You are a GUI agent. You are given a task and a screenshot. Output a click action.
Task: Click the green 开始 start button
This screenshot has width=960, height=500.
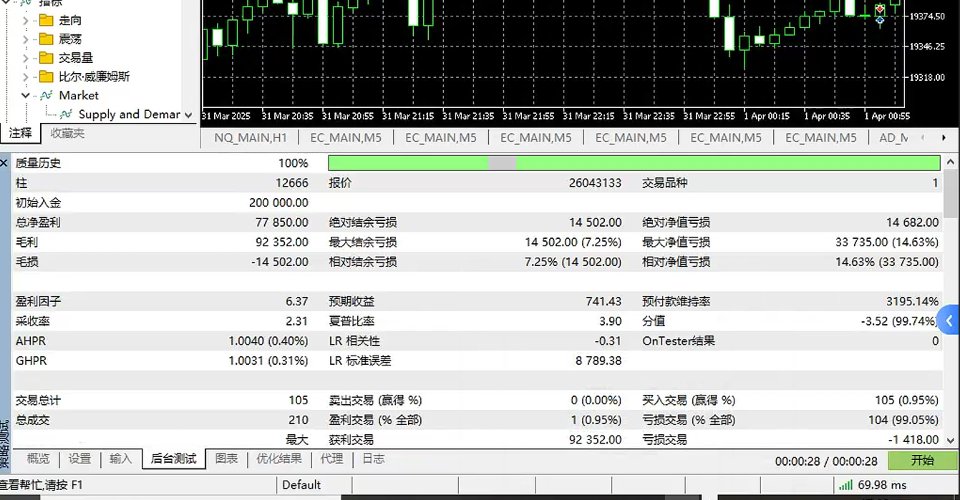(x=922, y=460)
